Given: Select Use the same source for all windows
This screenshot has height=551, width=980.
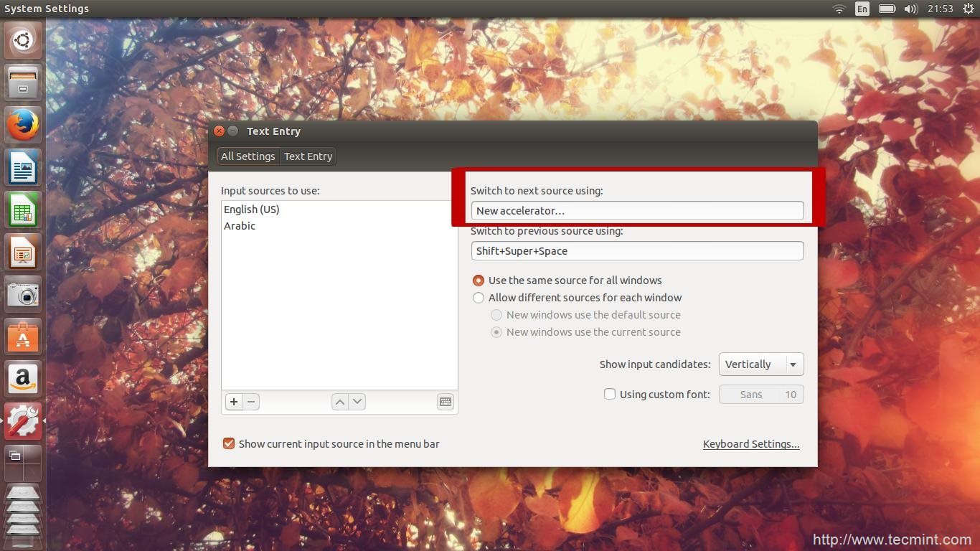Looking at the screenshot, I should (567, 281).
